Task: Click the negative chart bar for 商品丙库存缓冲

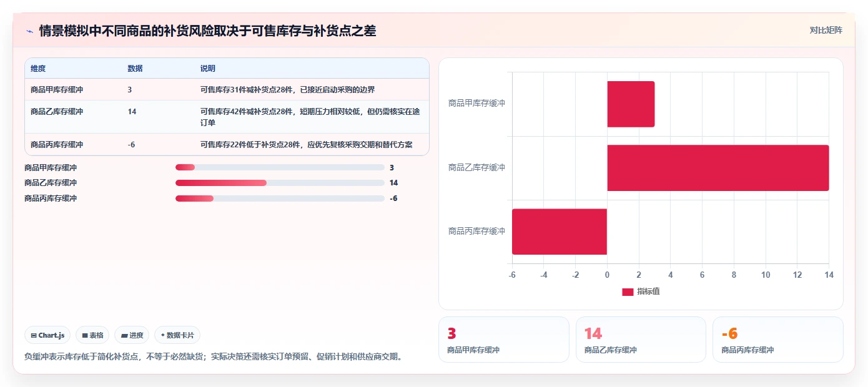Action: (x=560, y=232)
